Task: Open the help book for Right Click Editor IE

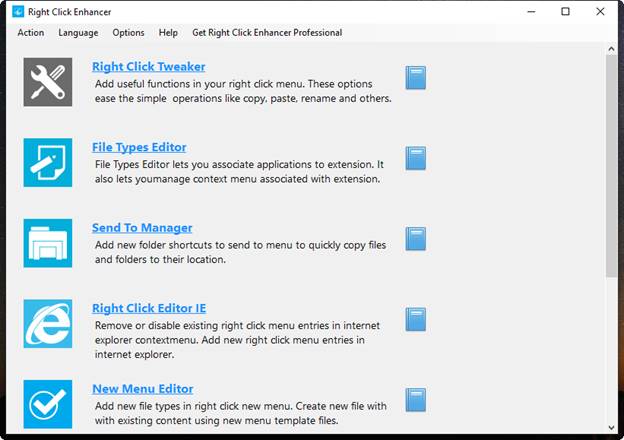Action: point(415,319)
